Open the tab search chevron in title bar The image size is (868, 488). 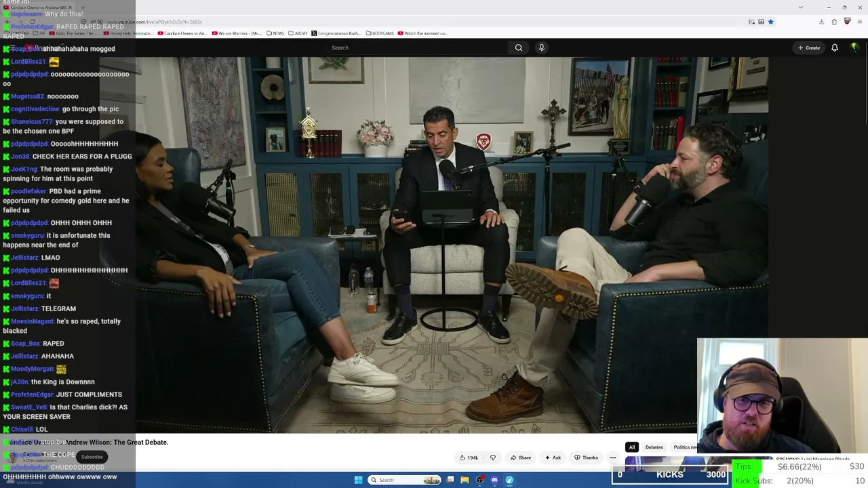[x=801, y=7]
